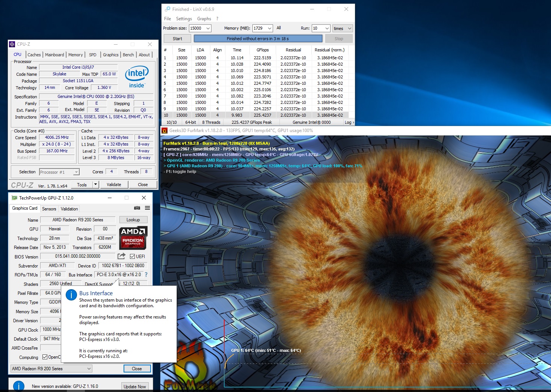Screen dimensions: 551x392
Task: Select run row 10 with 225.4237 GFlops
Action: pos(255,115)
